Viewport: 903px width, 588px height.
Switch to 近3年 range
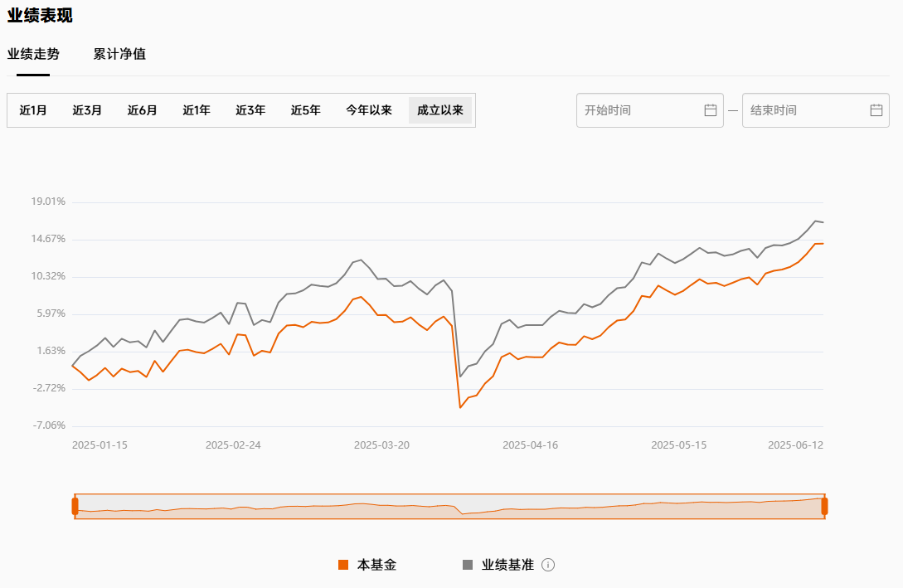pyautogui.click(x=250, y=110)
